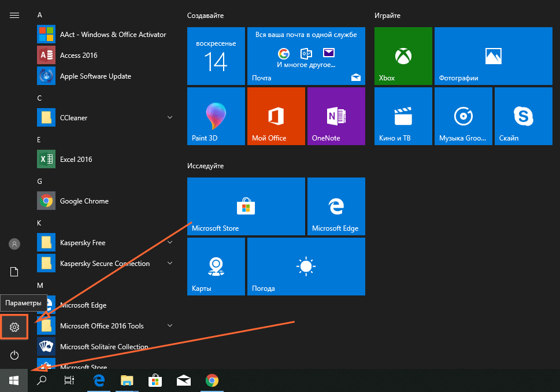The image size is (560, 392).
Task: Open Apple Software Update in app list
Action: 106,76
